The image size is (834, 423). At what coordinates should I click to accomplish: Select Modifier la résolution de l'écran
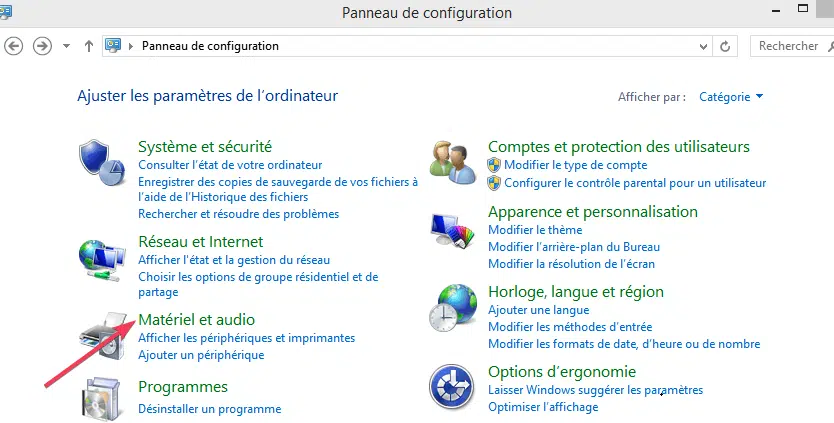571,264
